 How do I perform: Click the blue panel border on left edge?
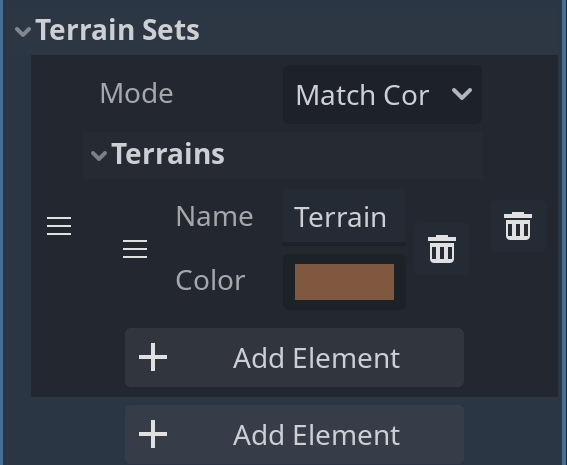[1, 232]
